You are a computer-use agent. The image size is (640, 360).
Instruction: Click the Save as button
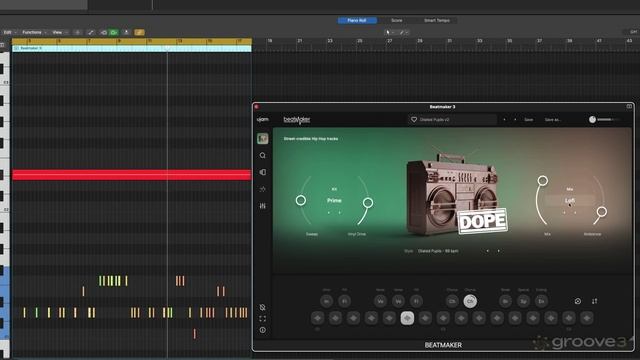[553, 120]
